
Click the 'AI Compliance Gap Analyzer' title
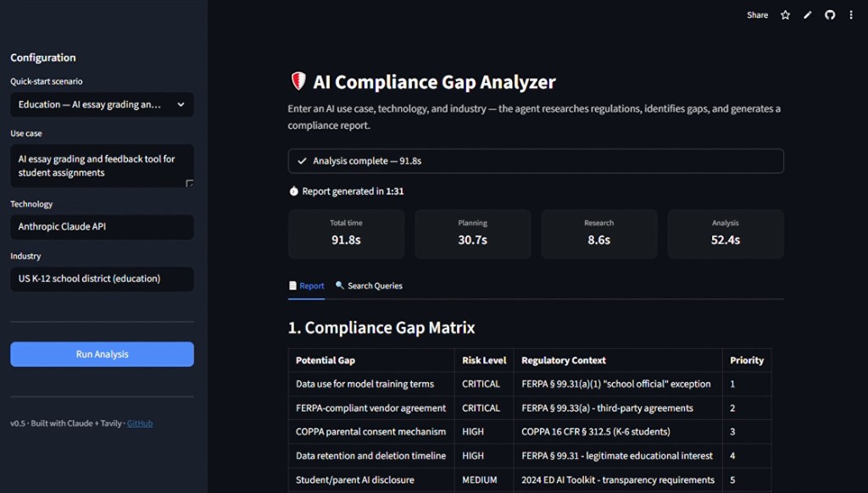tap(434, 82)
